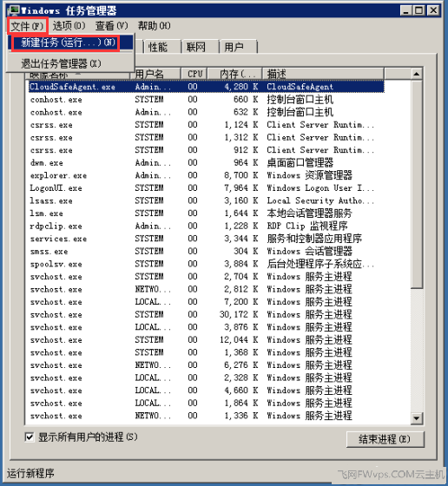The height and width of the screenshot is (486, 448).
Task: Click the vertical scrollbar thumb
Action: pyautogui.click(x=417, y=184)
